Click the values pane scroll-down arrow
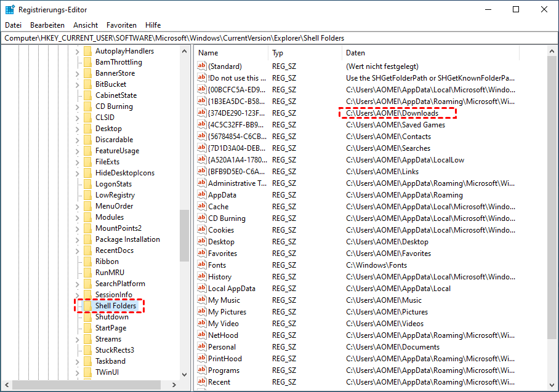The image size is (559, 392). (552, 385)
